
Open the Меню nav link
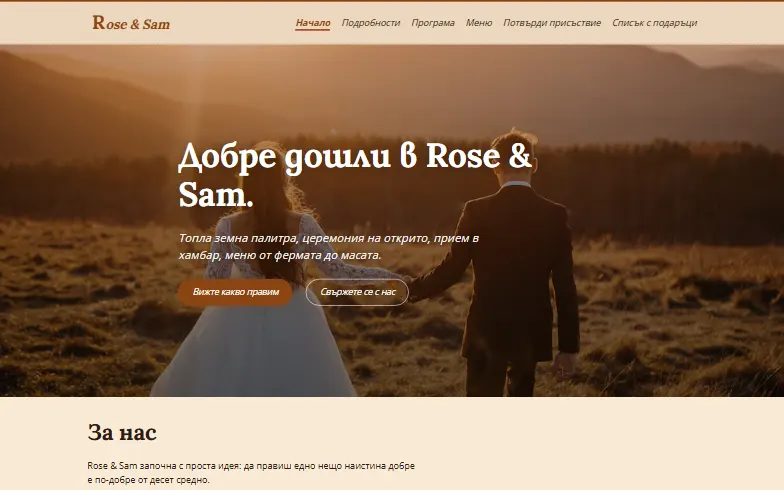(478, 23)
